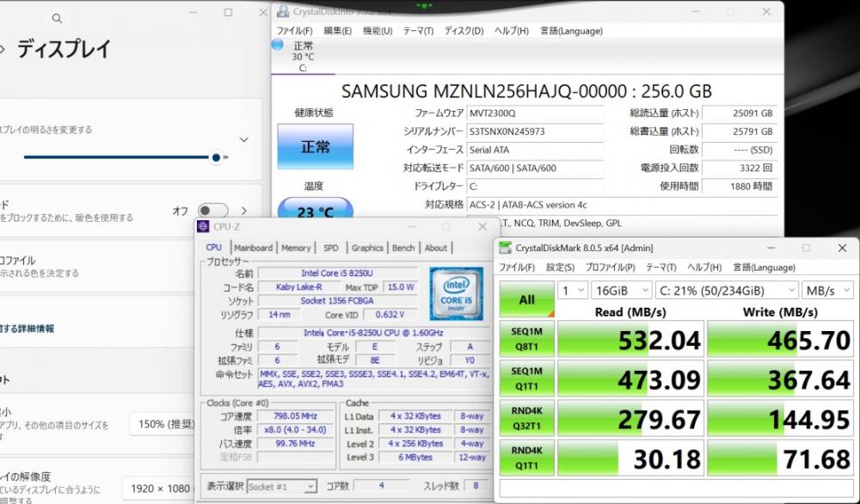The height and width of the screenshot is (504, 860).
Task: Switch to the About tab in CPU-Z
Action: [x=435, y=248]
